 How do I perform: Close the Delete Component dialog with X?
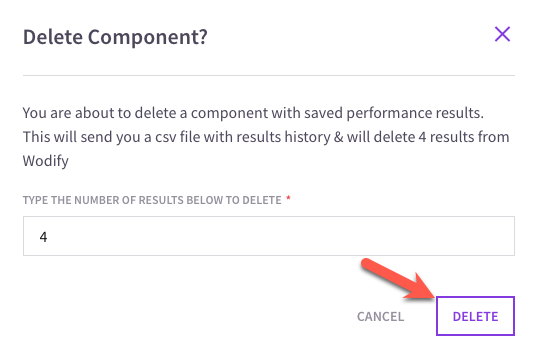(502, 35)
